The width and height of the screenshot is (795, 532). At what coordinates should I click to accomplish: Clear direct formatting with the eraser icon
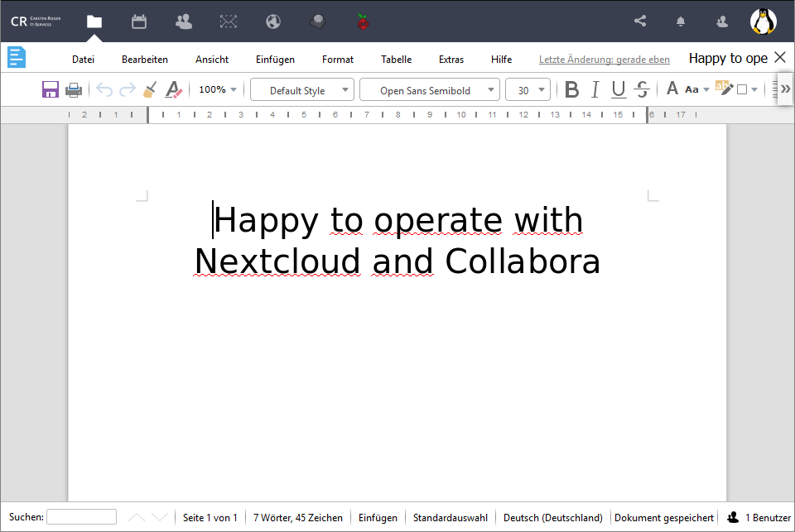pos(173,89)
